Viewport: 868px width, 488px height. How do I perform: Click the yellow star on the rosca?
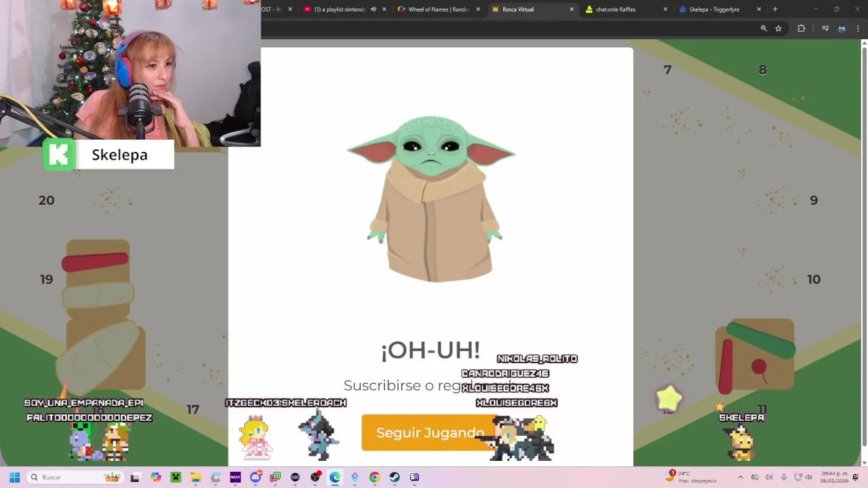point(669,399)
